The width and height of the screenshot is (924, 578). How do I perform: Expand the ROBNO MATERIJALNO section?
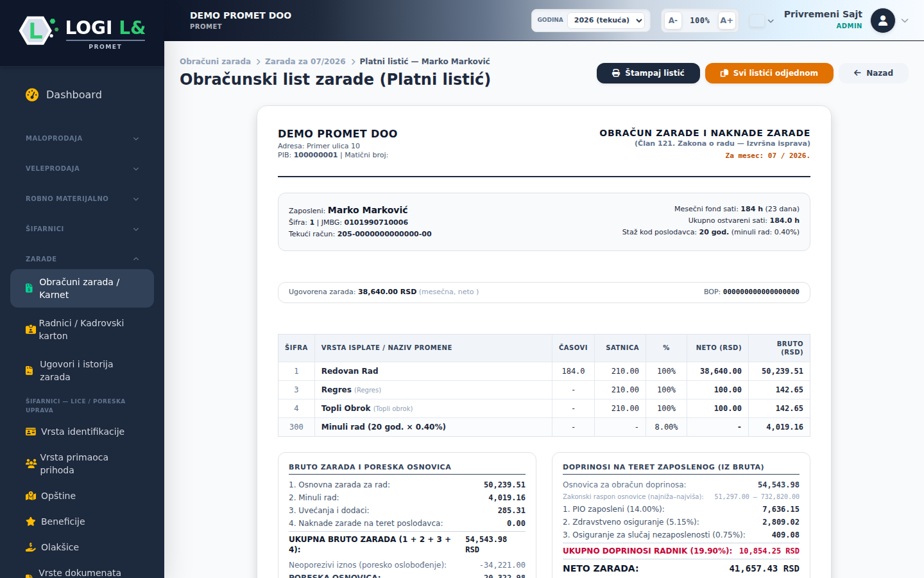coord(82,198)
